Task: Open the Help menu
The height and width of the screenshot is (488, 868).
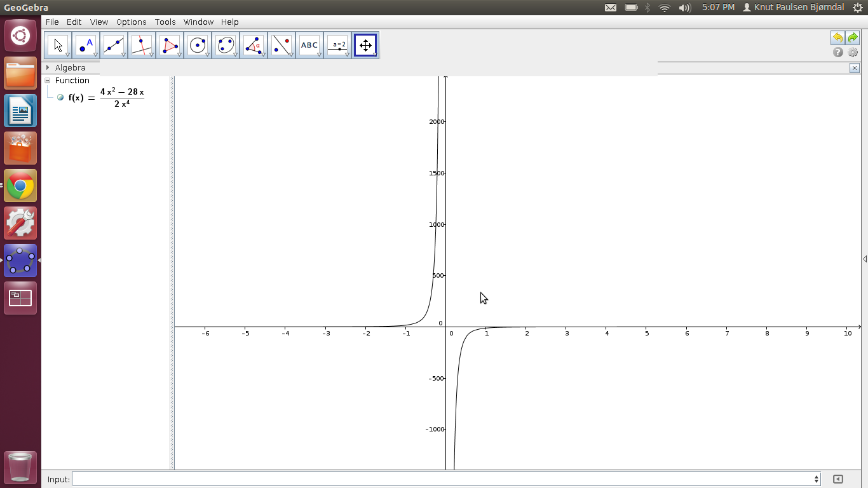Action: coord(230,22)
